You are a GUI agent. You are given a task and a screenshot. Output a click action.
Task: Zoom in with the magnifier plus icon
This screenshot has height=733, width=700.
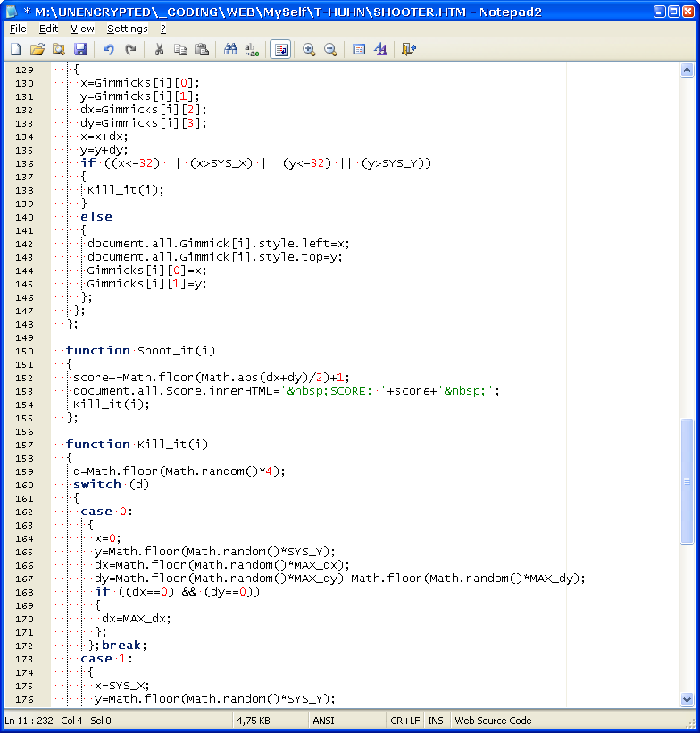click(x=309, y=49)
